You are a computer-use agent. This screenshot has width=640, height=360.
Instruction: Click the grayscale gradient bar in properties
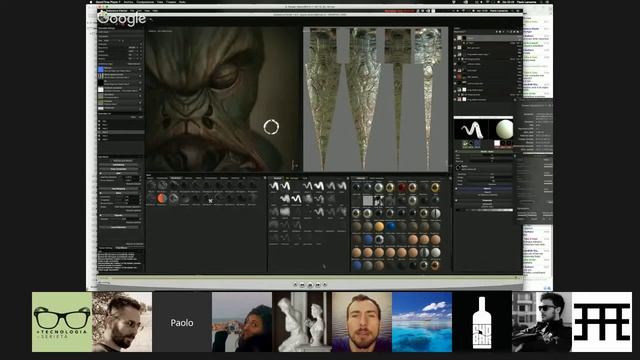click(485, 210)
